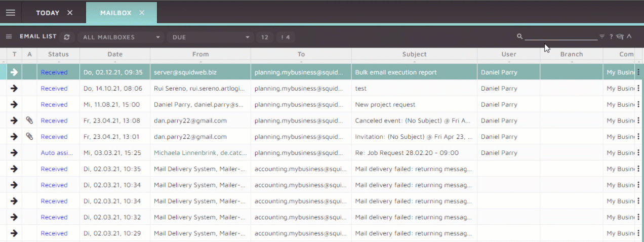Open the three-dot menu for the 10:29 Mail Delivery row
Viewport: 644px width, 242px height.
[x=638, y=233]
